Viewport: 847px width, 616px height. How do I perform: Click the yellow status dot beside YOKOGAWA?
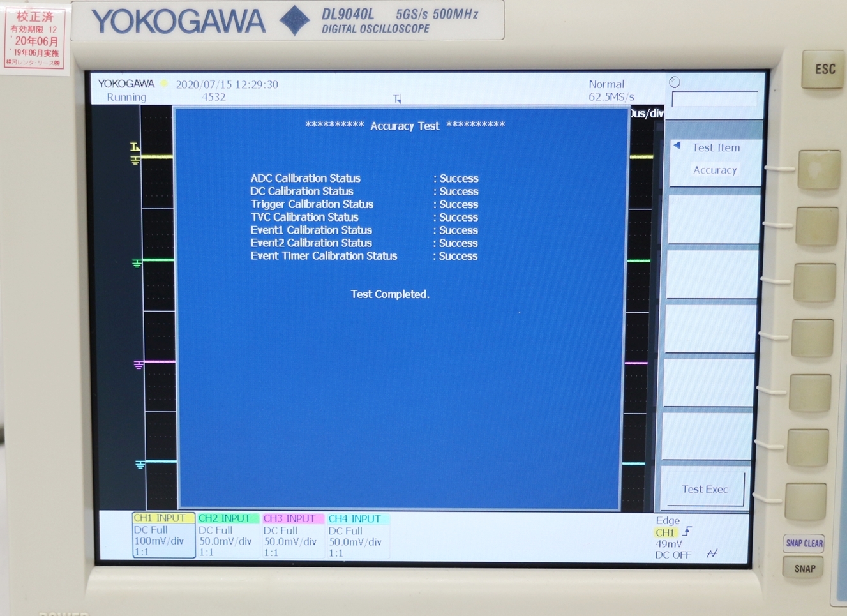(x=164, y=84)
